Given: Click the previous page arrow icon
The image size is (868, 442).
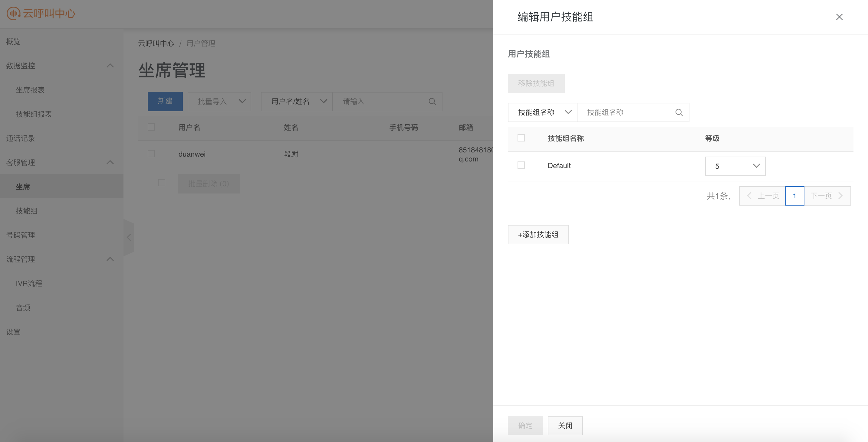Looking at the screenshot, I should point(749,196).
